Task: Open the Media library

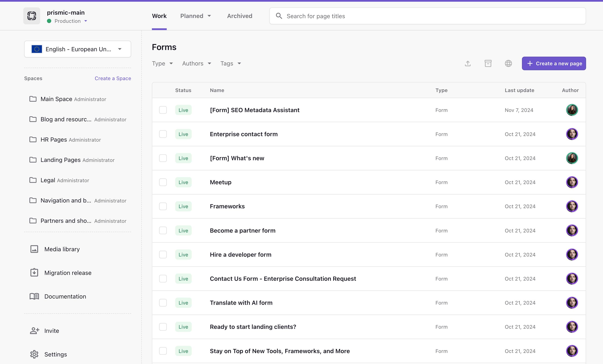Action: [x=62, y=249]
